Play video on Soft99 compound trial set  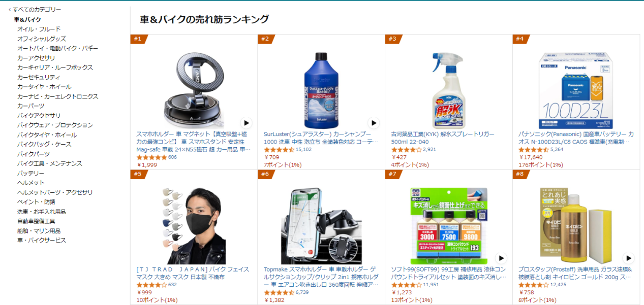501,258
